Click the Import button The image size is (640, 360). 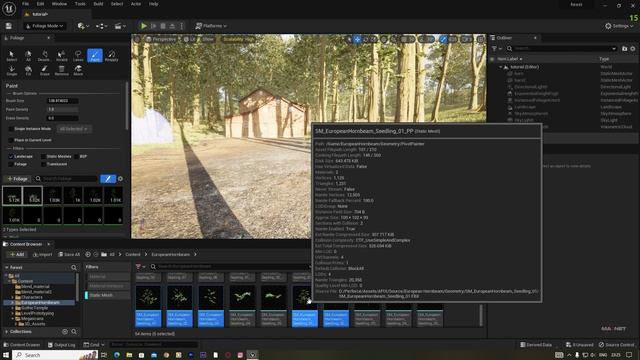point(42,254)
